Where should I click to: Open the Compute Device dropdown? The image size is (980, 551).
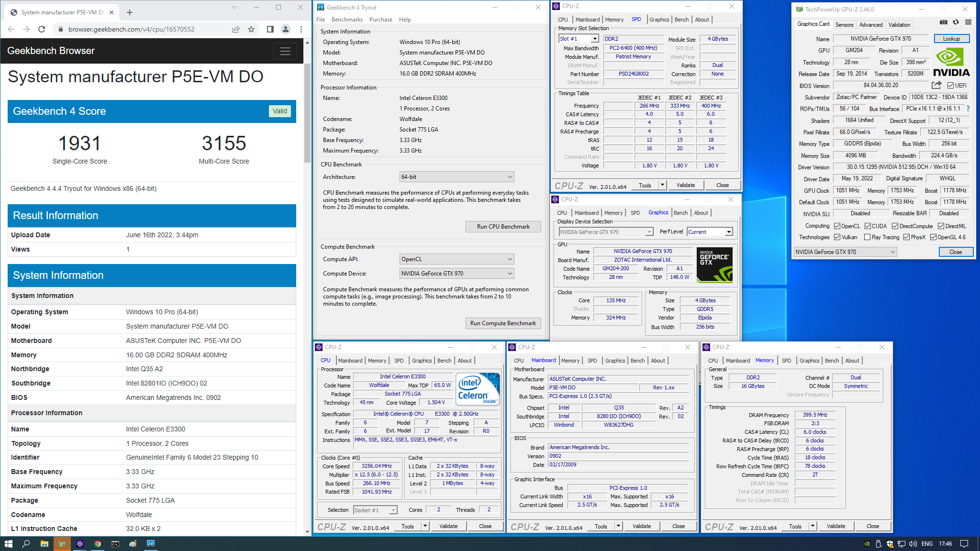pyautogui.click(x=457, y=274)
